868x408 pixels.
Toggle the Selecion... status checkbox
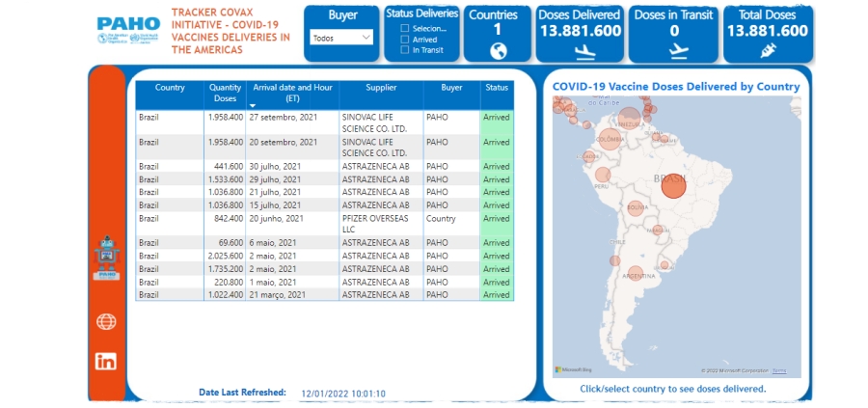[x=405, y=28]
